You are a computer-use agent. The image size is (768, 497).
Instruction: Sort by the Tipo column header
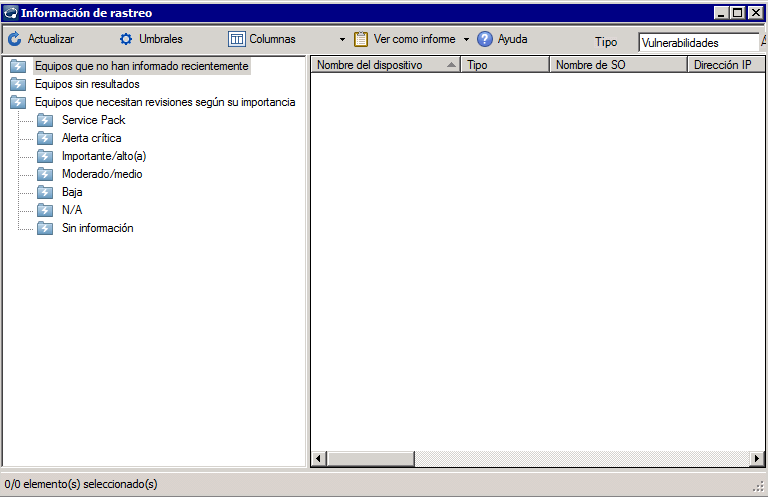(x=505, y=65)
